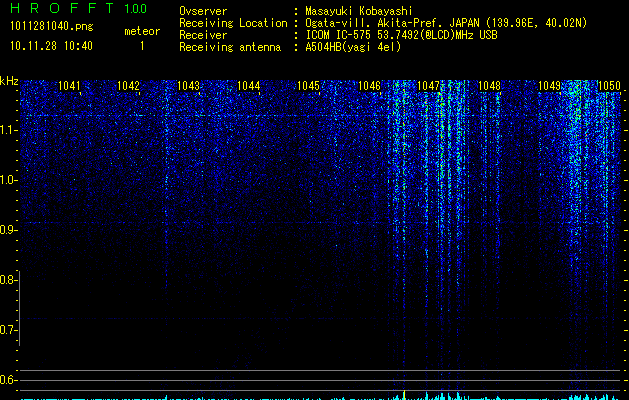Click time marker 1044

(x=248, y=85)
